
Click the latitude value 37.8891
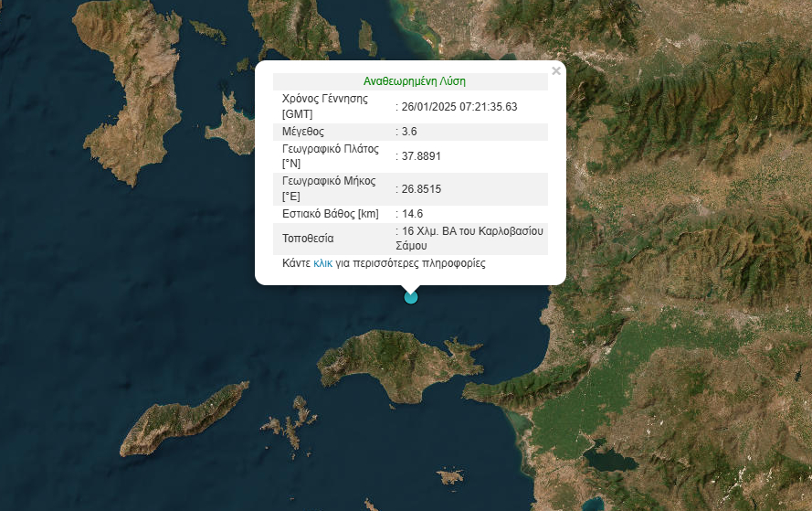pyautogui.click(x=421, y=156)
